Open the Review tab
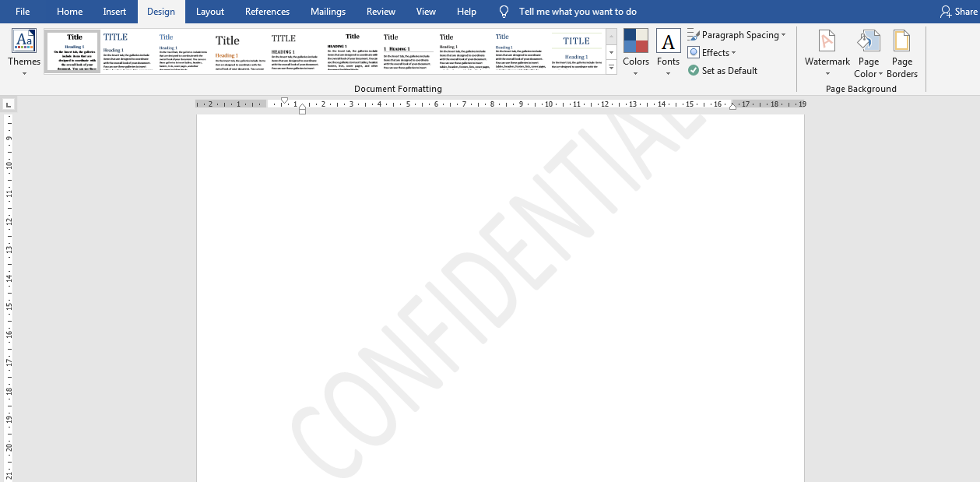Image resolution: width=980 pixels, height=482 pixels. tap(381, 12)
